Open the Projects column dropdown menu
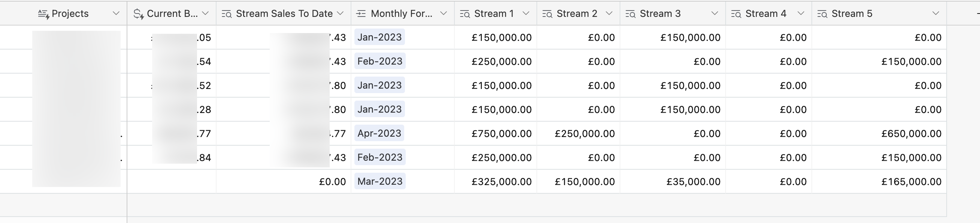 (x=116, y=14)
